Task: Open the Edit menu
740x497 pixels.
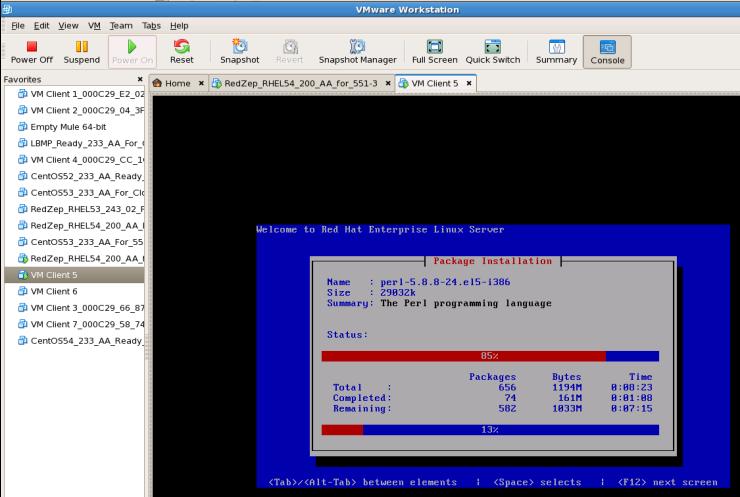Action: 42,25
